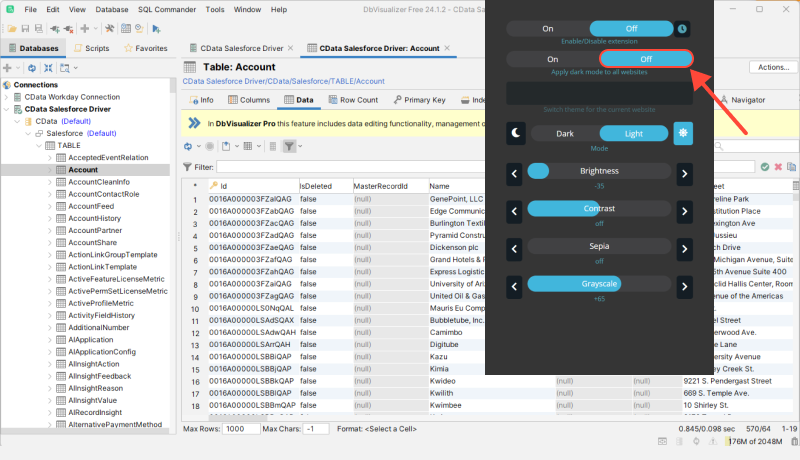Switch to the Favorites tab
Image resolution: width=800 pixels, height=460 pixels.
click(146, 48)
